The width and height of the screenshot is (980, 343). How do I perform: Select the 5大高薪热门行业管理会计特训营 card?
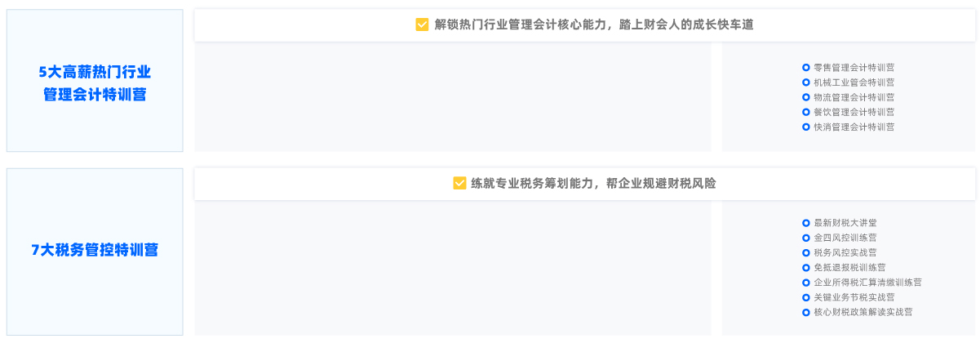(95, 82)
